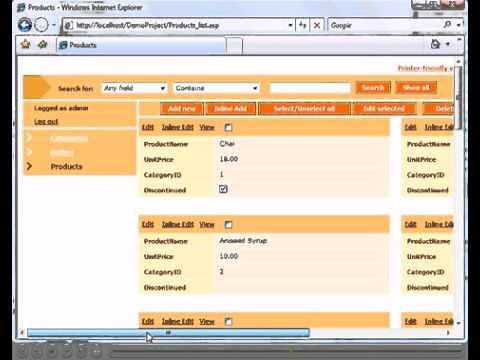Click the Edit selected button
Screen dimensions: 480x360
coord(384,108)
